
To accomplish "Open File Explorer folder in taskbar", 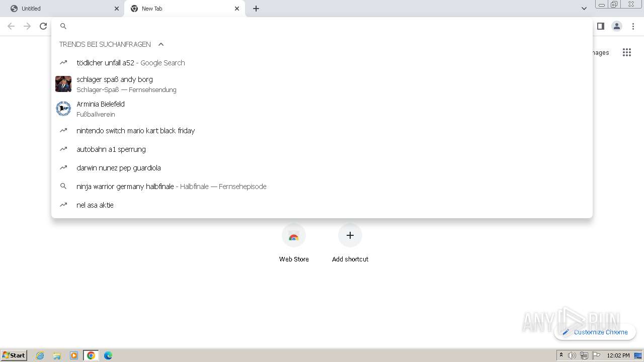I will point(57,355).
